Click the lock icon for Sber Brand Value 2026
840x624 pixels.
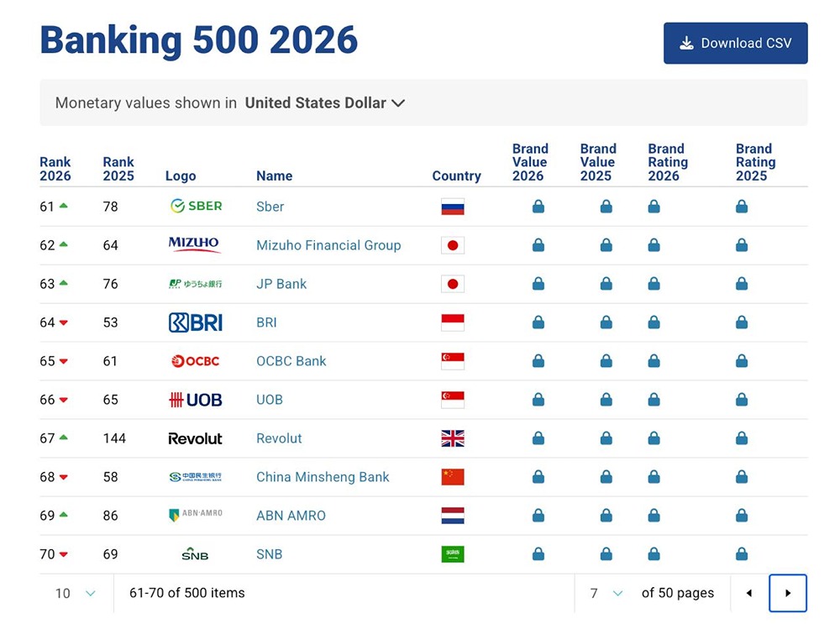click(x=538, y=207)
